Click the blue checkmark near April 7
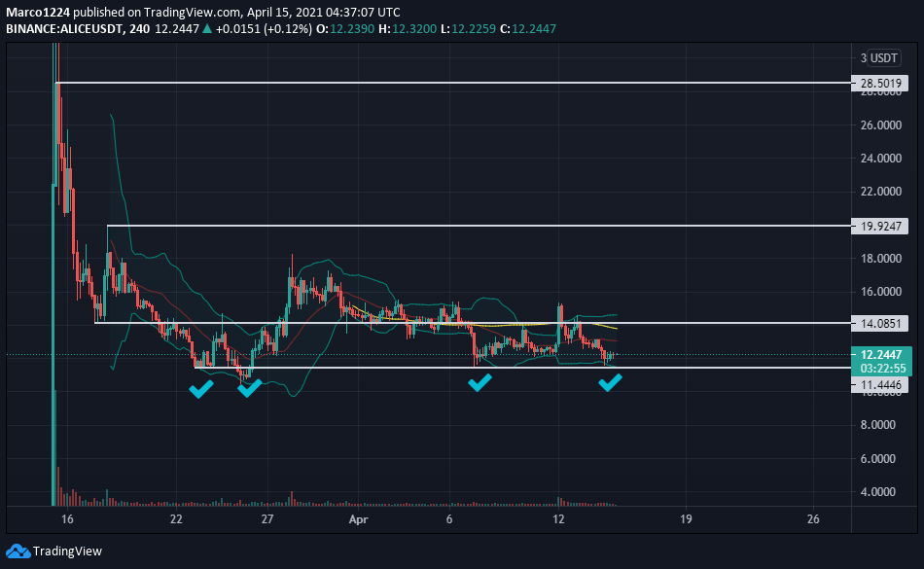924x569 pixels. (x=480, y=383)
